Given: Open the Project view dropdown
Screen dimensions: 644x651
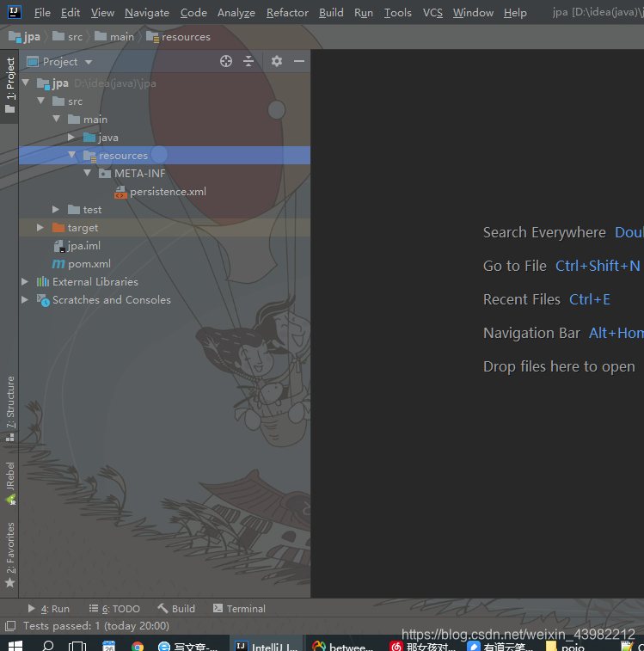Looking at the screenshot, I should [89, 62].
